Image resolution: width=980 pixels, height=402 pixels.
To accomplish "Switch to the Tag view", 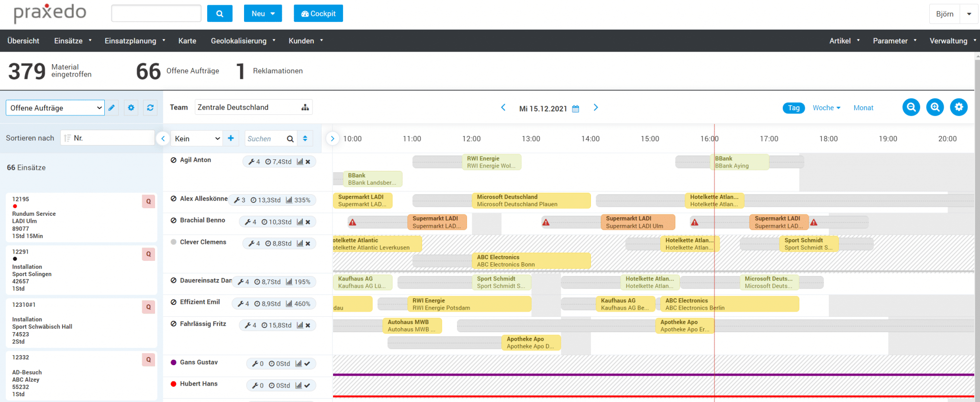I will (794, 108).
